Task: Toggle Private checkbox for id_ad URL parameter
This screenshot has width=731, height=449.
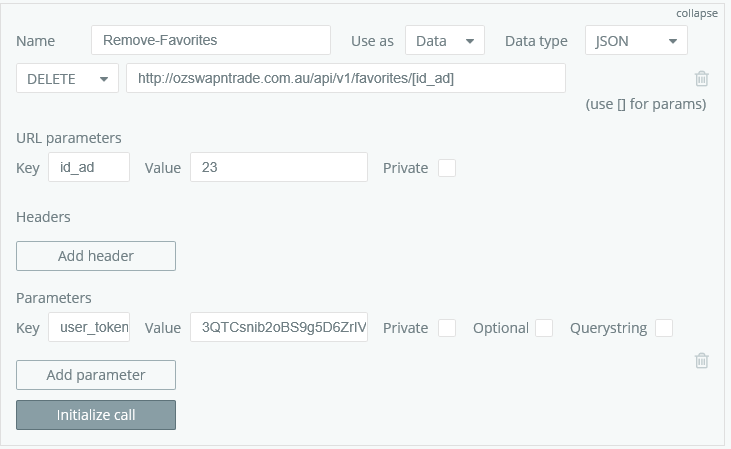Action: [x=447, y=168]
